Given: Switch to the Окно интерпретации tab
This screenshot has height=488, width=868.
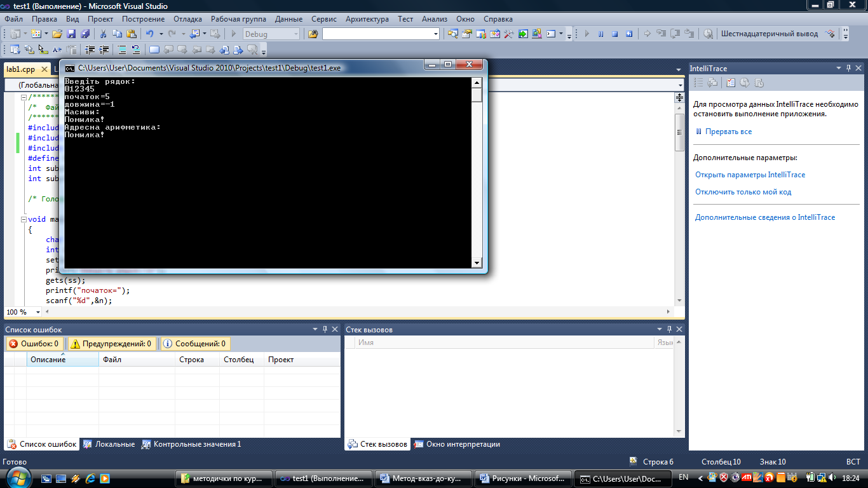Looking at the screenshot, I should (x=458, y=444).
